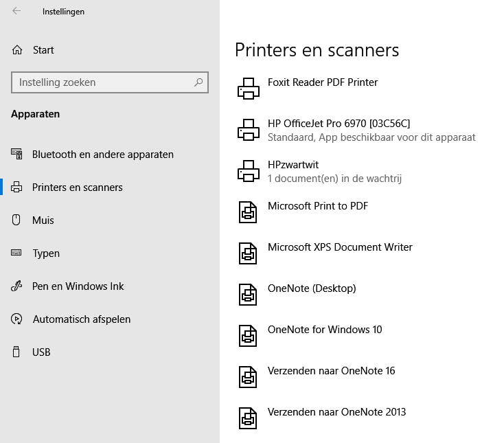Click the Foxit Reader PDF Printer icon
Viewport: 504px width, 443px height.
point(248,89)
